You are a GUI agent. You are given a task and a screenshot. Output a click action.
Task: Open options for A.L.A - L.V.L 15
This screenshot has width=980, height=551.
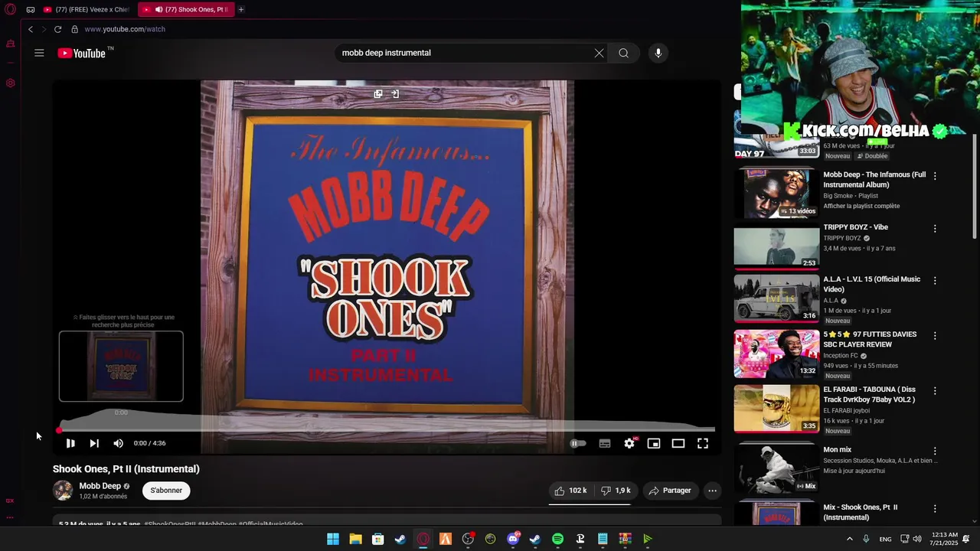coord(935,280)
